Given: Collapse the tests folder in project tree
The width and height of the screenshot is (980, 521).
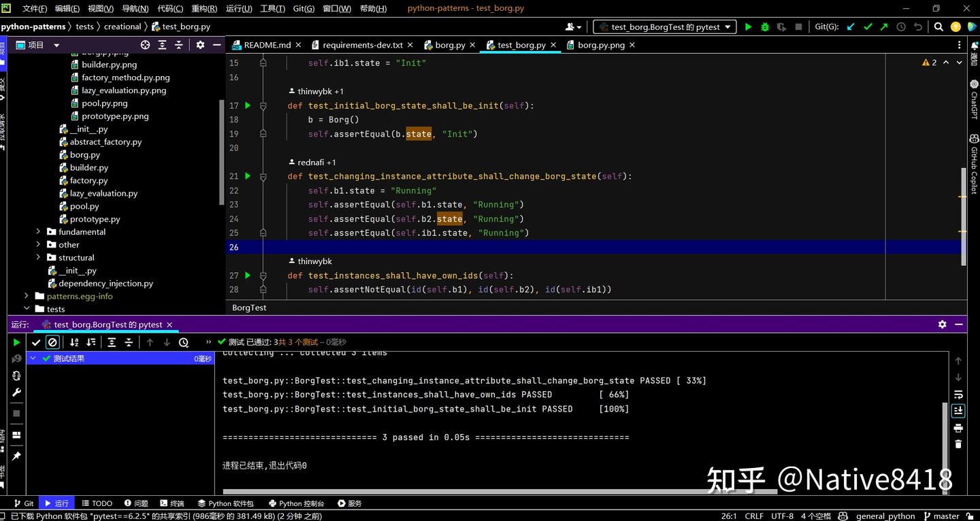Looking at the screenshot, I should (x=27, y=309).
